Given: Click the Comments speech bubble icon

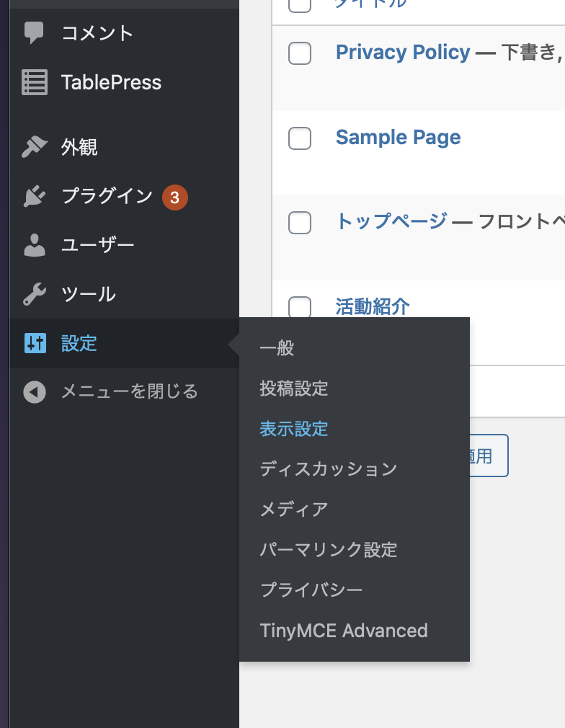Looking at the screenshot, I should click(x=34, y=33).
